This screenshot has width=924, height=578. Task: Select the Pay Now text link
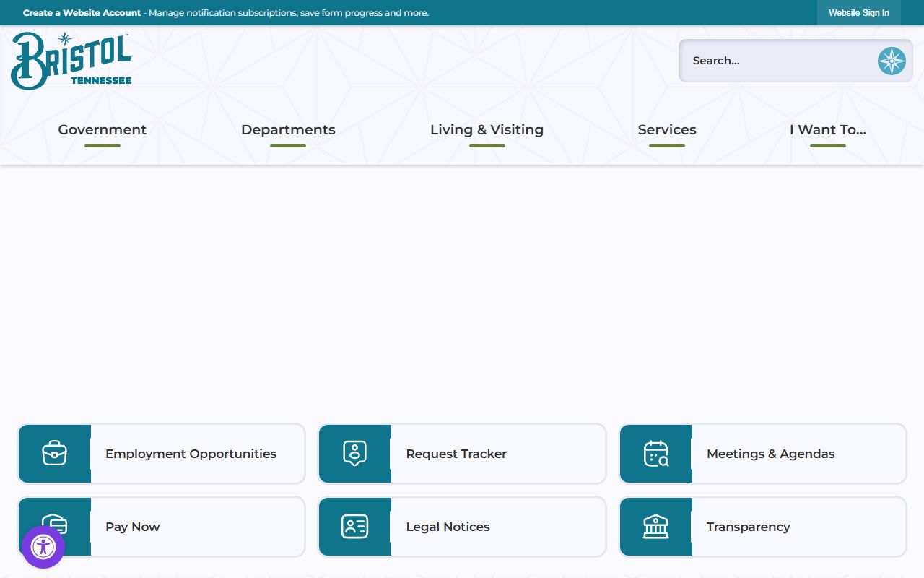pos(133,527)
